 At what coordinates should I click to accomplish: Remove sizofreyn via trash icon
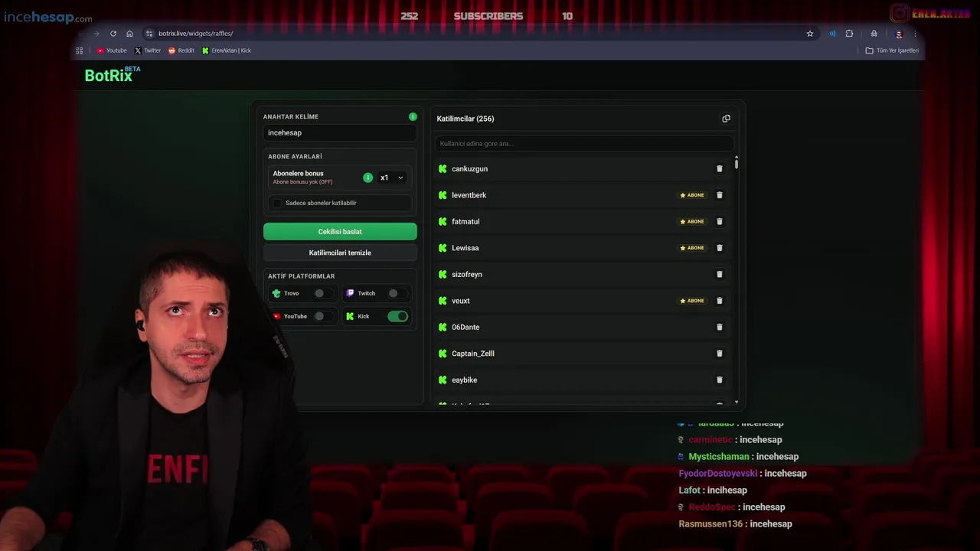[719, 274]
